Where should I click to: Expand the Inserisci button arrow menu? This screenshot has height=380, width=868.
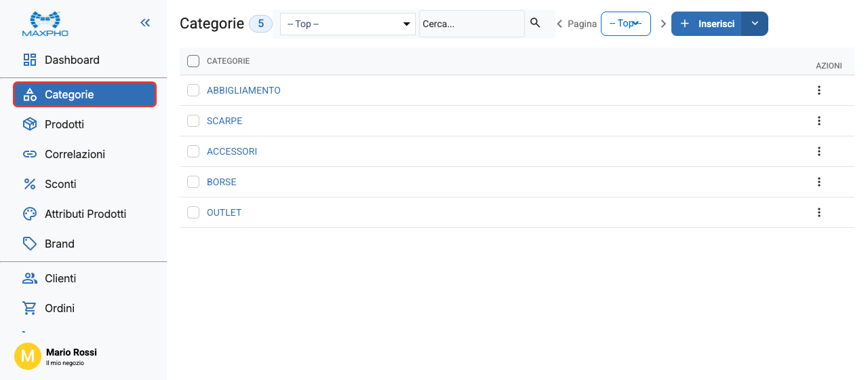click(755, 24)
